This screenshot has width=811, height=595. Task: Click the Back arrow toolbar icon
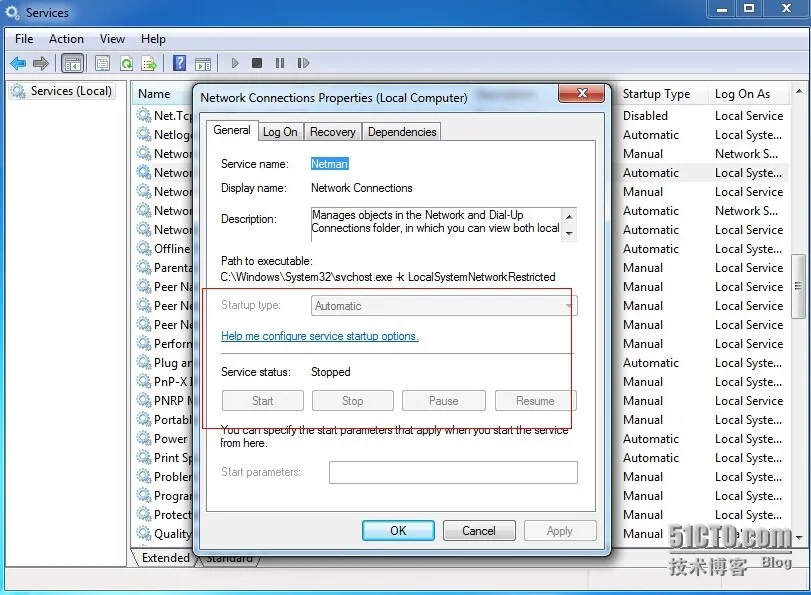click(x=18, y=63)
